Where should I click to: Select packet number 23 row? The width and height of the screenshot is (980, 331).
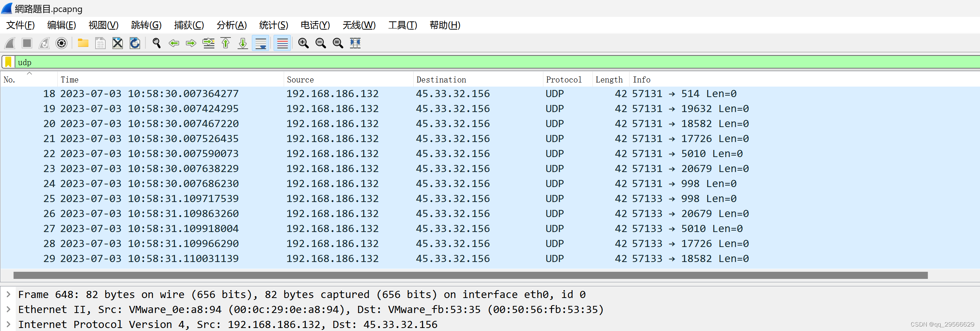490,169
